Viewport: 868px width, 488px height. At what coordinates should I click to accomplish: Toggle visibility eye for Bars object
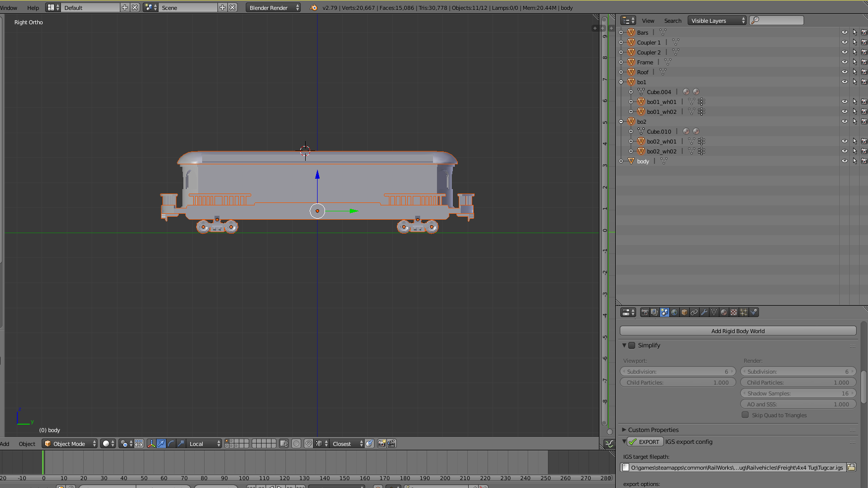tap(845, 32)
